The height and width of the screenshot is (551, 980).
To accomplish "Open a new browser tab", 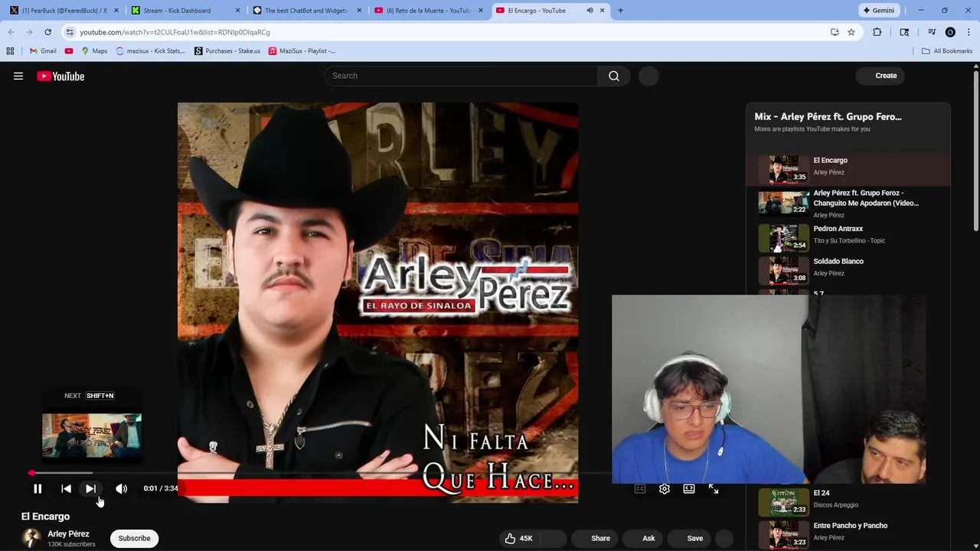I will click(x=620, y=11).
